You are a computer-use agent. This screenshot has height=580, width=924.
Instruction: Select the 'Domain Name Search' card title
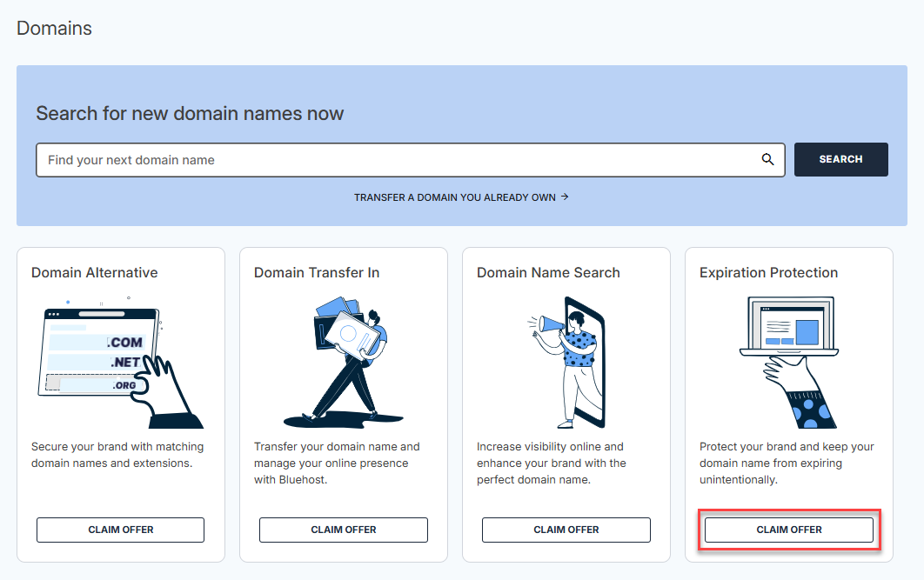tap(548, 273)
